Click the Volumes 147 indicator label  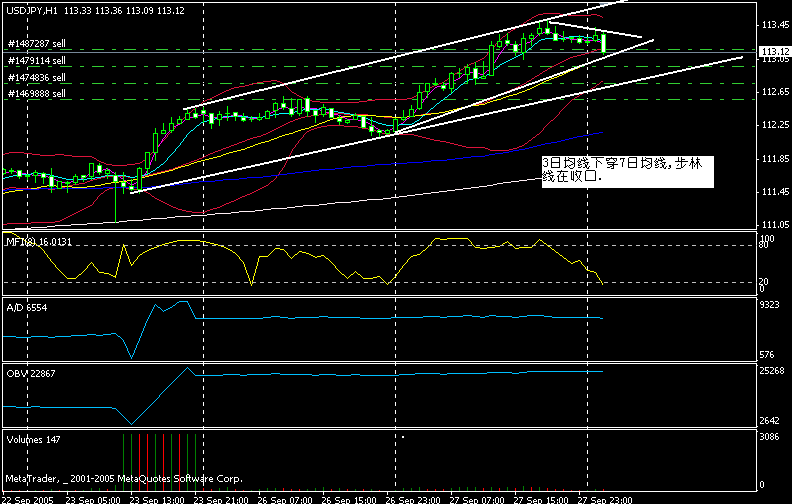click(x=33, y=440)
